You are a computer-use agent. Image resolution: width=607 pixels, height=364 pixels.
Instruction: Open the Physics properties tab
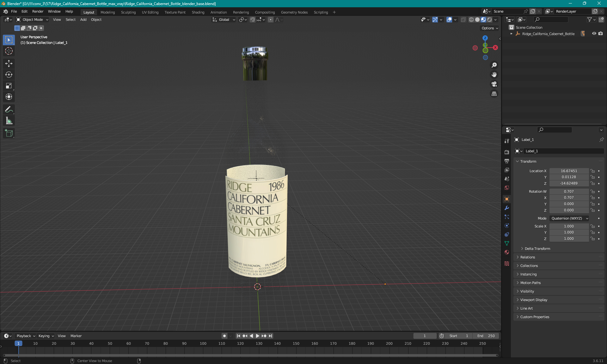507,226
